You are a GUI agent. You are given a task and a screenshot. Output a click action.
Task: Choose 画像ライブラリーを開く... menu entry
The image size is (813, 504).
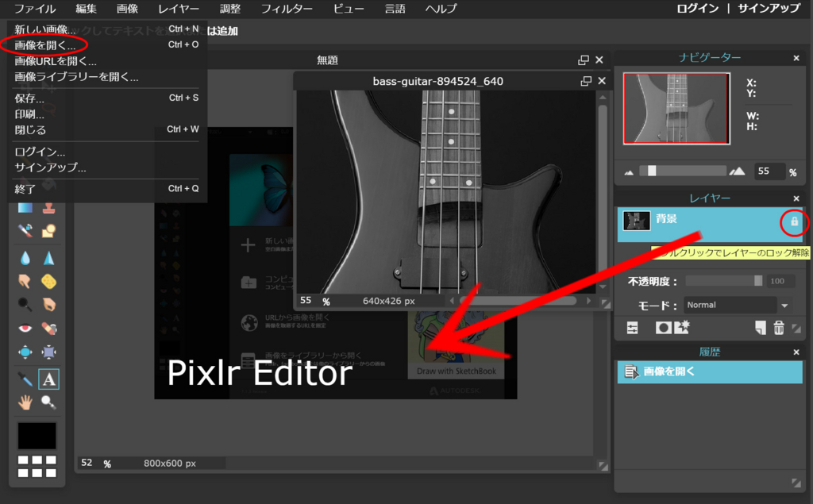click(x=106, y=77)
